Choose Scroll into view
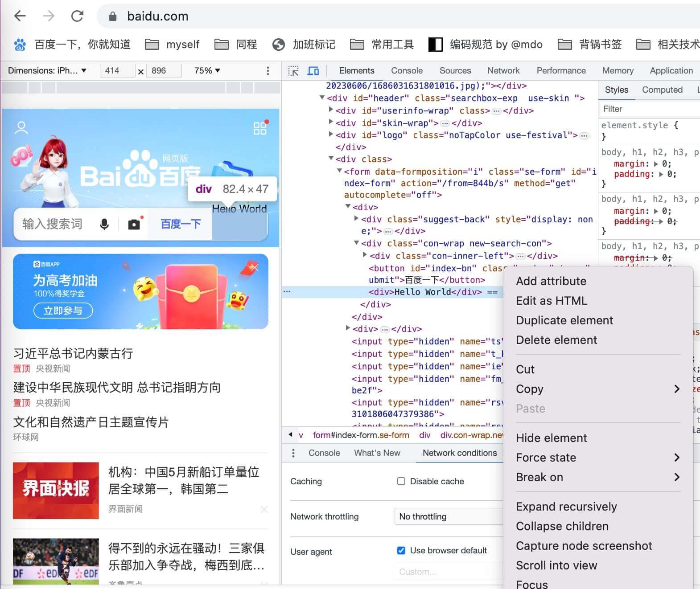This screenshot has width=700, height=589. [556, 565]
